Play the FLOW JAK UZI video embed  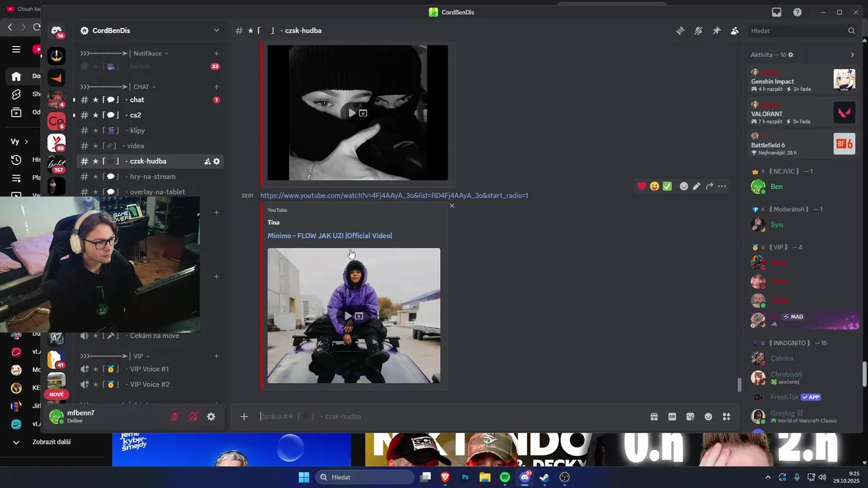(x=349, y=316)
